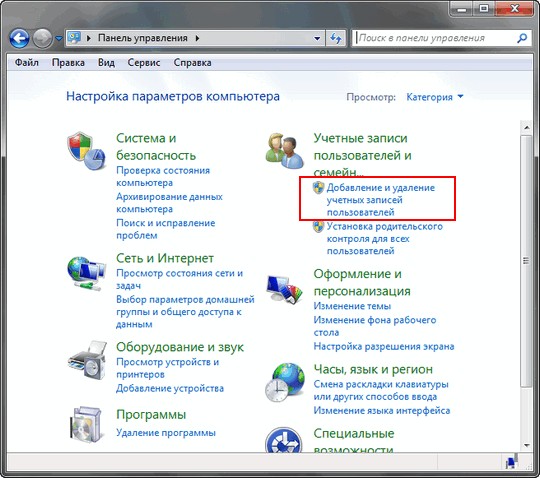Open Часы, язык и регион category
Image resolution: width=540 pixels, height=478 pixels.
(x=373, y=369)
